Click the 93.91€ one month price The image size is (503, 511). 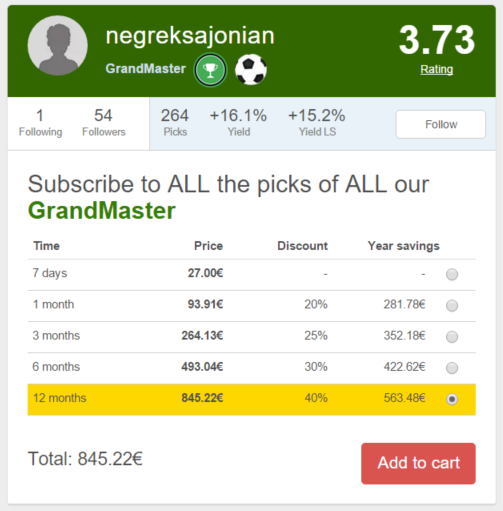205,304
